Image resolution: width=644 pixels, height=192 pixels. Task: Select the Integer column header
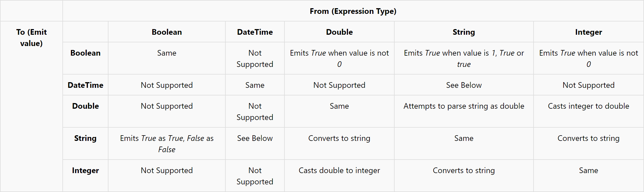[x=588, y=32]
